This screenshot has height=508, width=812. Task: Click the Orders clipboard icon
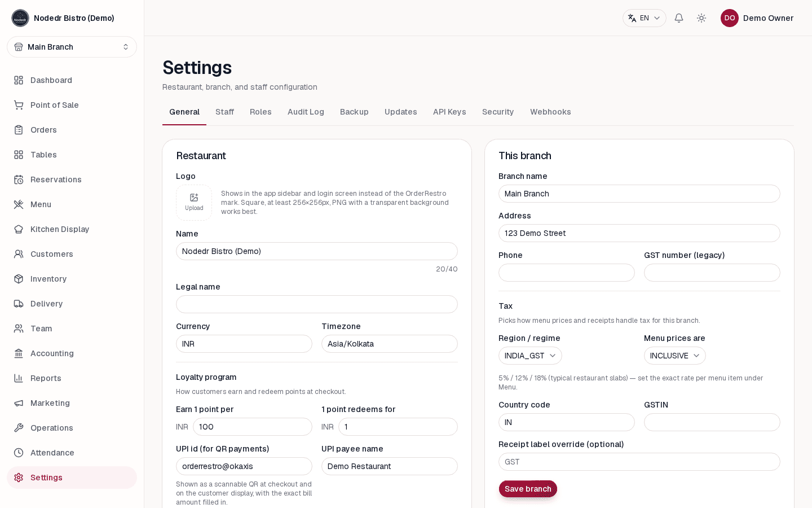tap(19, 130)
